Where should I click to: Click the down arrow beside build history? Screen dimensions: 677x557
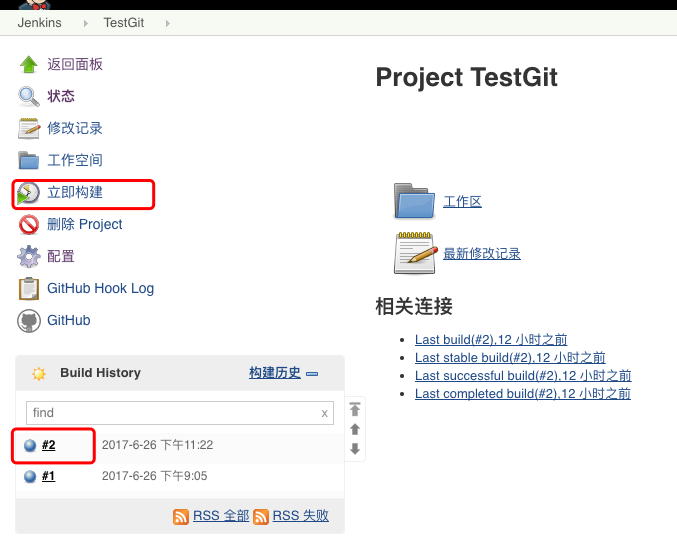pos(355,449)
